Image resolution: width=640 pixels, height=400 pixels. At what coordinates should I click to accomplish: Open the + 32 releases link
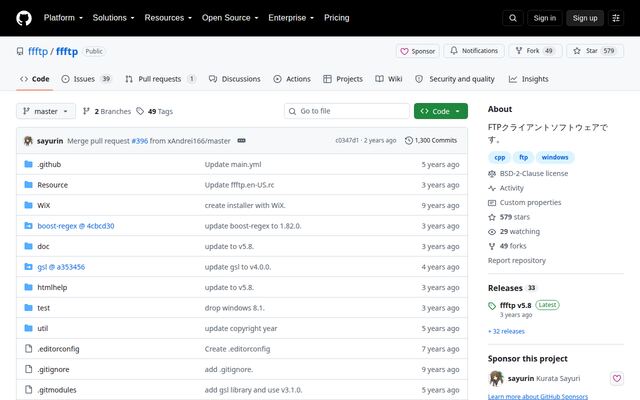click(506, 331)
